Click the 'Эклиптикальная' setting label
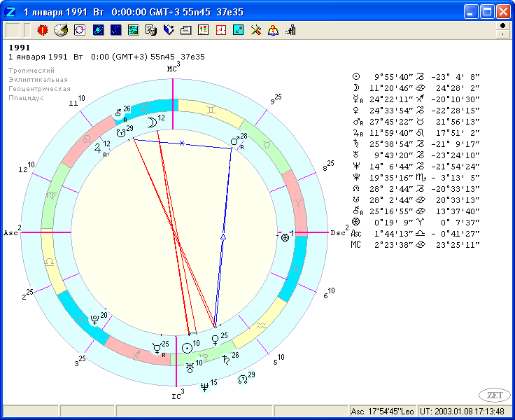This screenshot has height=420, width=515. 38,80
